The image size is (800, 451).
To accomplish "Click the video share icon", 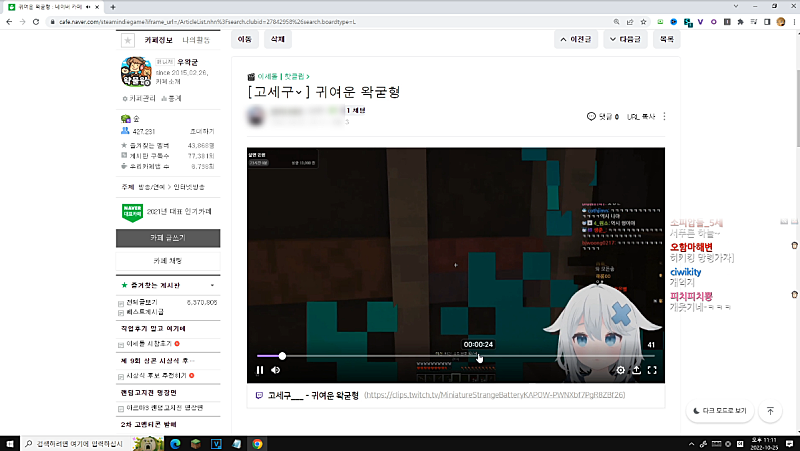I will click(x=636, y=370).
